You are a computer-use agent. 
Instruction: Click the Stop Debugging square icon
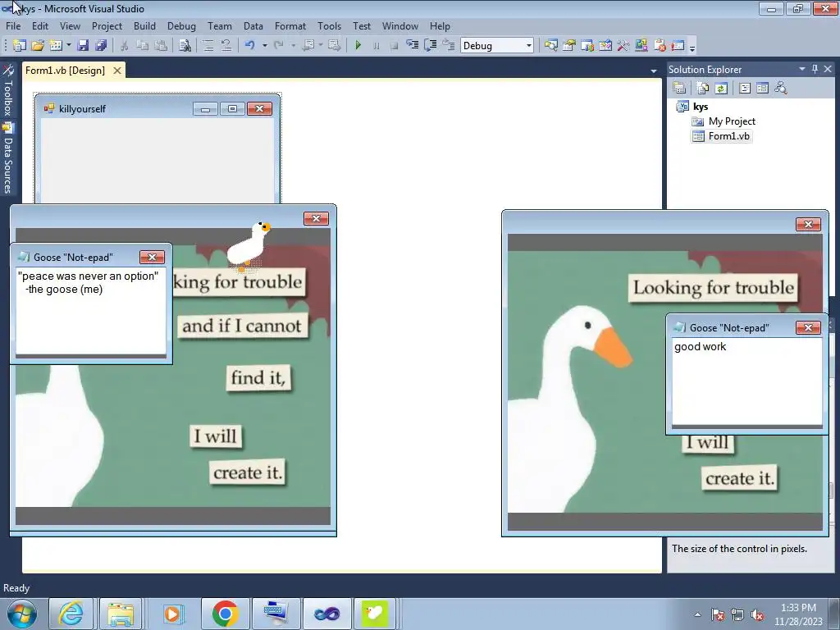click(395, 46)
